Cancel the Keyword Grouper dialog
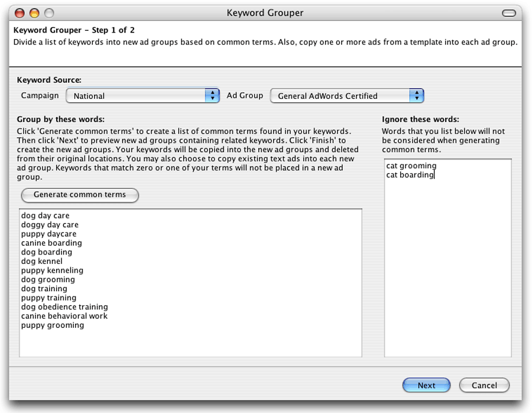532x413 pixels. click(484, 385)
